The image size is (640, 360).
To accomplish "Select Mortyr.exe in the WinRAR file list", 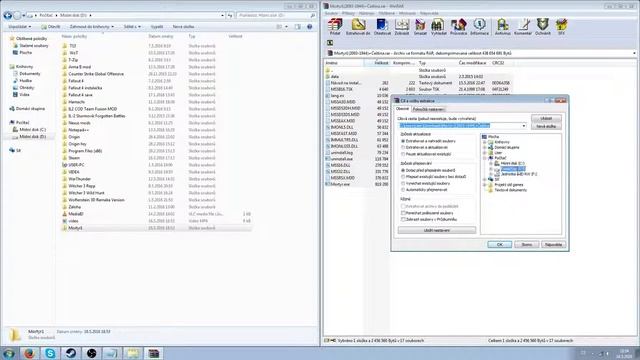I will coord(340,184).
